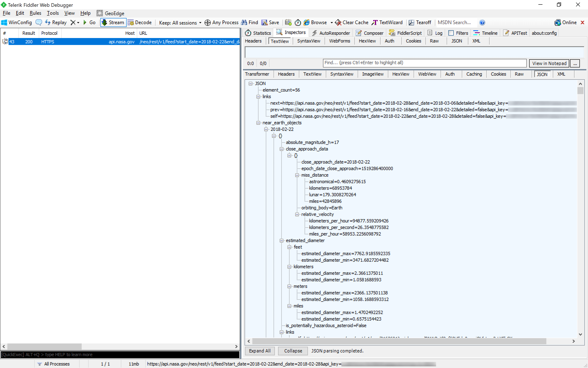Viewport: 588px width, 368px height.
Task: Close the toolbar with red X
Action: click(582, 22)
